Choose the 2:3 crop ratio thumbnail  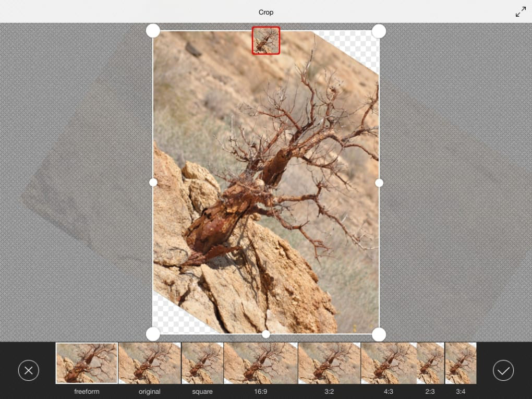430,363
